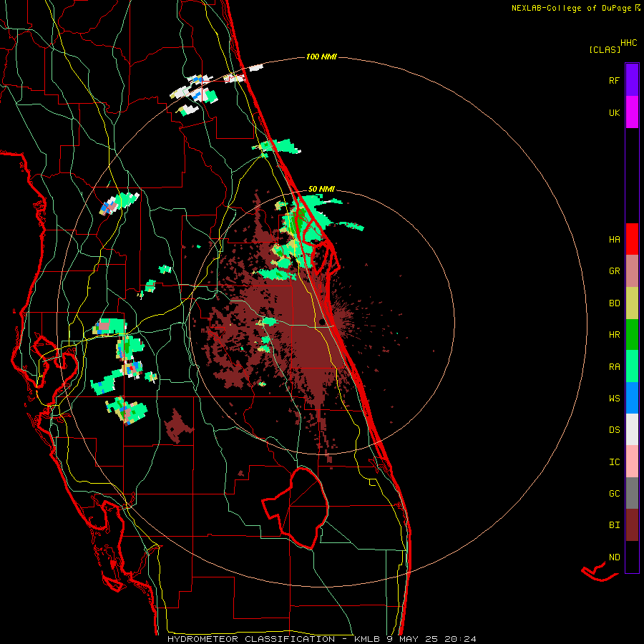Screen dimensions: 644x644
Task: Click the GC legend label
Action: pos(614,493)
